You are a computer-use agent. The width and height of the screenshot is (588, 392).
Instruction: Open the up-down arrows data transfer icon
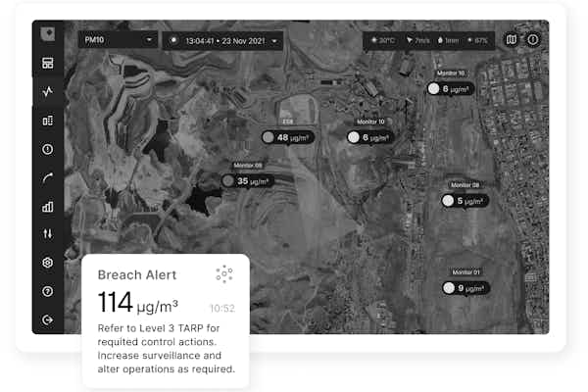click(47, 234)
